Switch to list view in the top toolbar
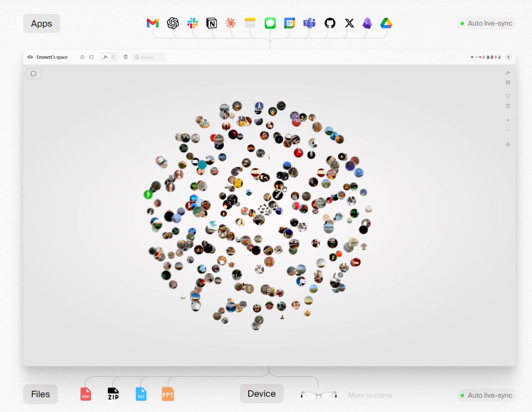The width and height of the screenshot is (532, 412). point(113,57)
